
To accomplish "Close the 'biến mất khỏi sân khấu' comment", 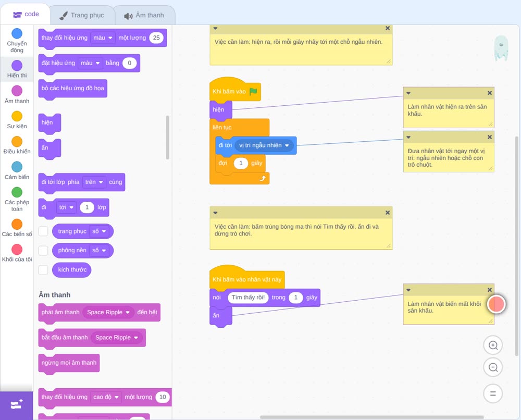I will coord(489,290).
